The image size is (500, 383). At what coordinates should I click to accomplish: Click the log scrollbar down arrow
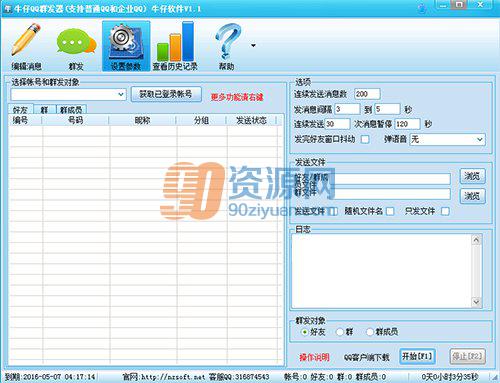pos(476,302)
